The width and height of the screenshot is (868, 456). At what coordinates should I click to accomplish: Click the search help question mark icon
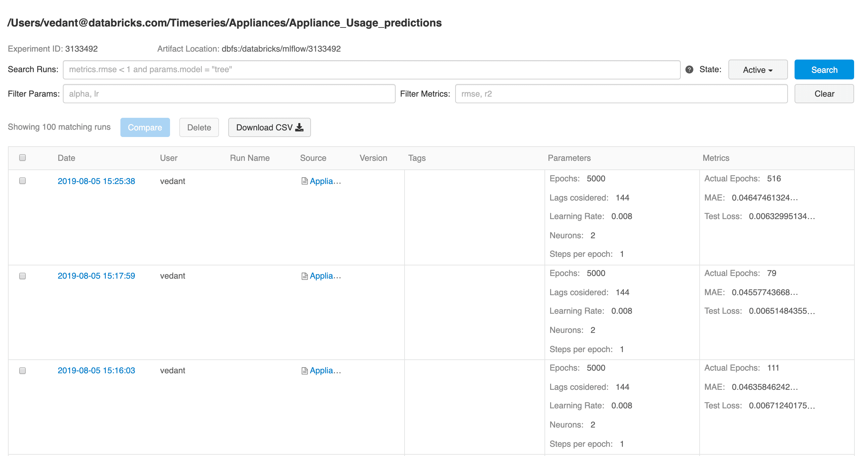pyautogui.click(x=689, y=69)
